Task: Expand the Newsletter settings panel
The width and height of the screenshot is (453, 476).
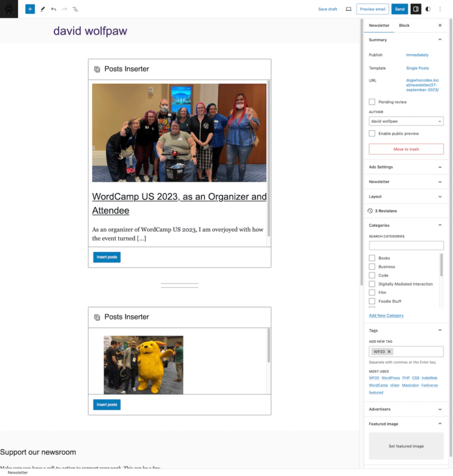Action: (406, 181)
